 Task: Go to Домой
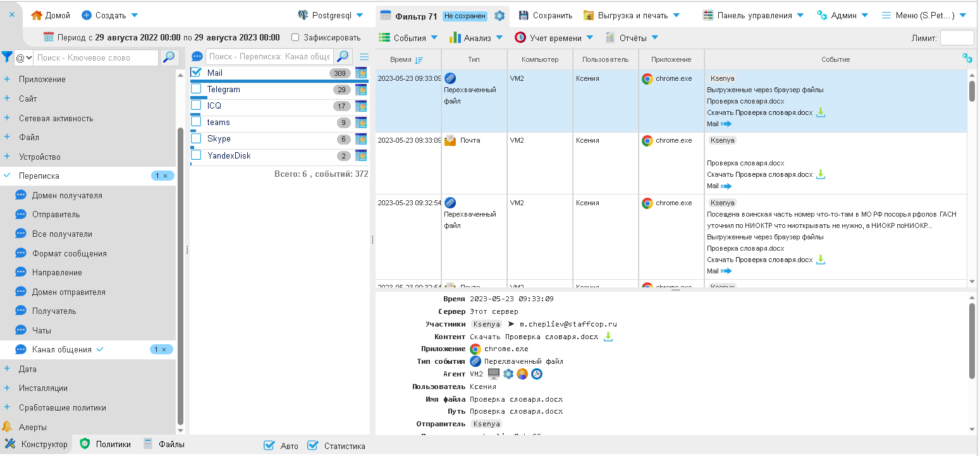click(x=51, y=15)
